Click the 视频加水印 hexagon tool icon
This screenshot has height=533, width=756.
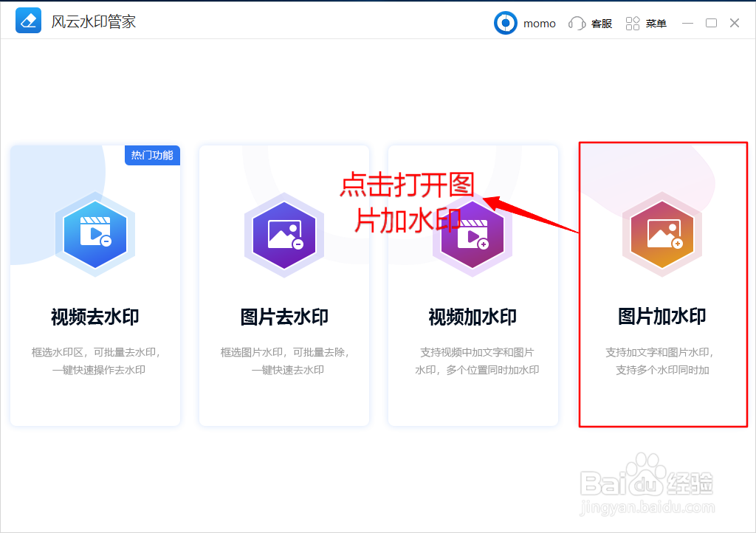(x=473, y=235)
